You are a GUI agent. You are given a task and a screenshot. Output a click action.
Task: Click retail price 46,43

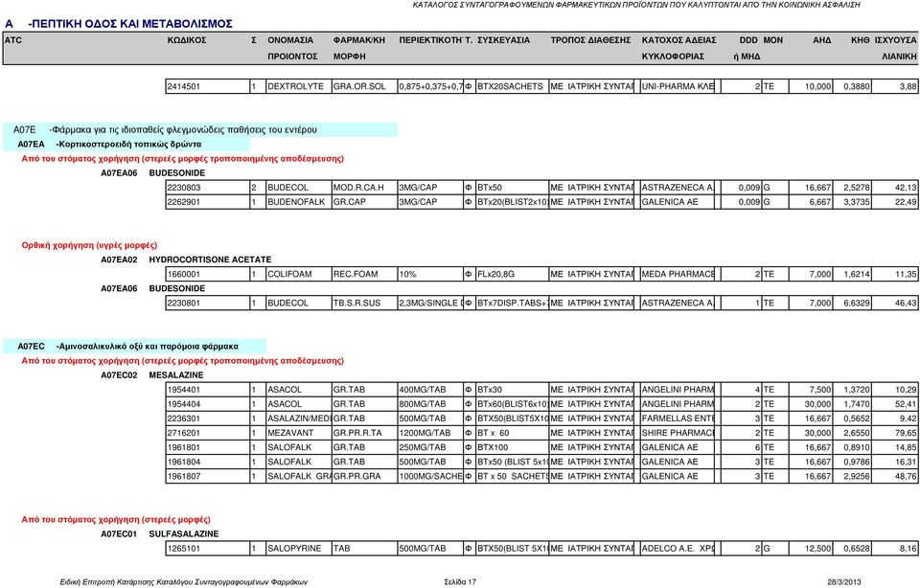[894, 303]
